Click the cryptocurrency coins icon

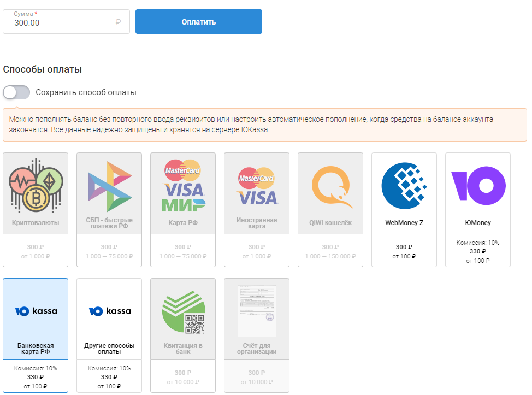(36, 186)
